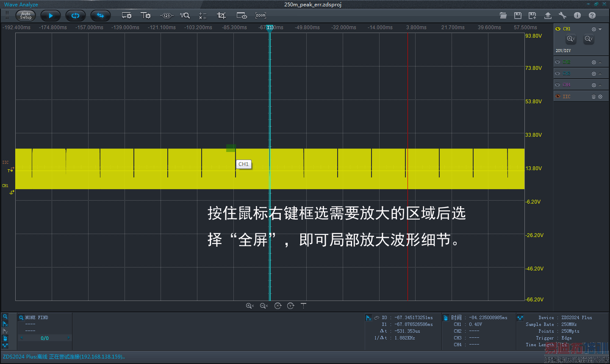610x364 pixels.
Task: Delete the IIC channel with trash icon
Action: [593, 97]
